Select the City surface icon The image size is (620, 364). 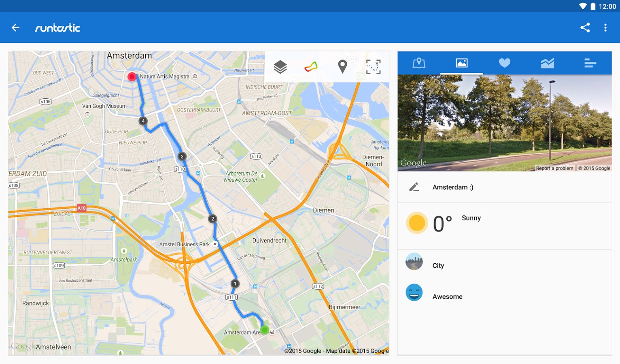[x=414, y=262]
